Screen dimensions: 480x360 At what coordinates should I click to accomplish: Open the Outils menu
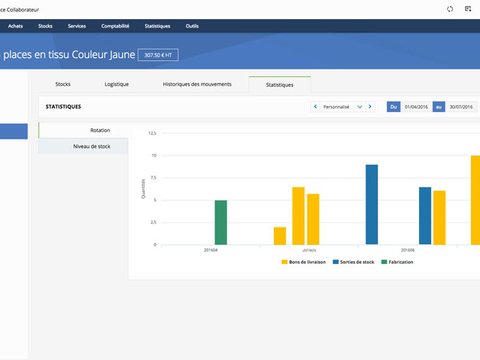tap(192, 26)
